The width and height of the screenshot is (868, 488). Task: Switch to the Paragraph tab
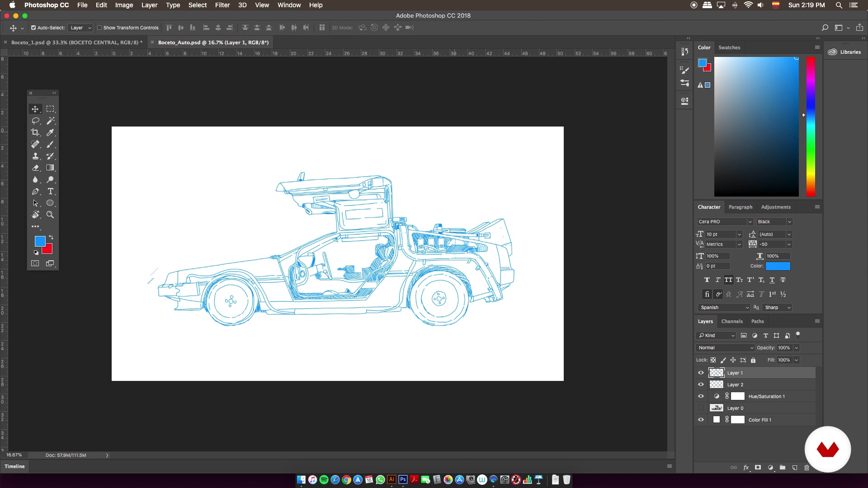pos(741,207)
